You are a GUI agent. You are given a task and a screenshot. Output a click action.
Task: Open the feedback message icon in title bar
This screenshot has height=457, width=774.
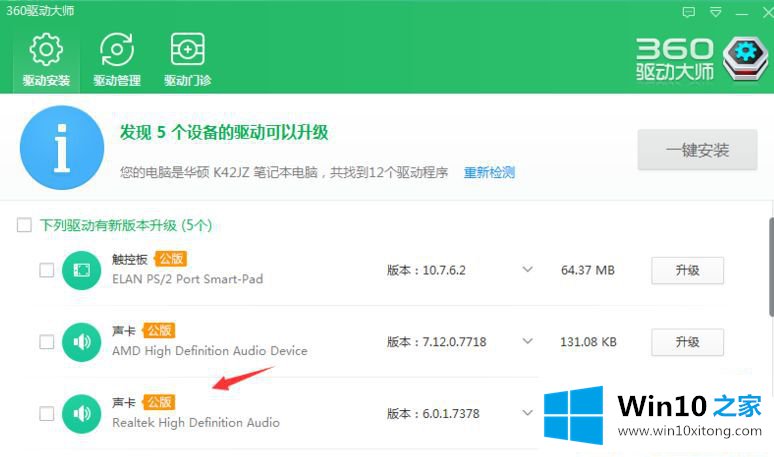(x=688, y=13)
